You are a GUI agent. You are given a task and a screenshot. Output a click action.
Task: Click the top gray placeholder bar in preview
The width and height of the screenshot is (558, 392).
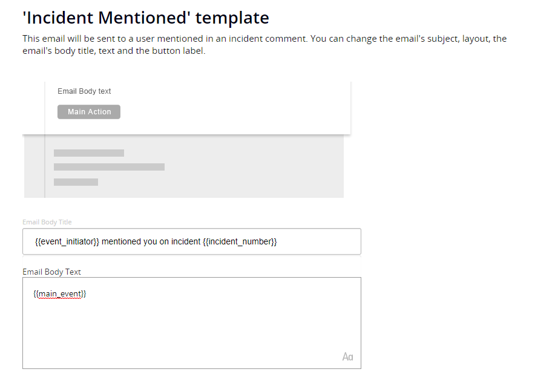(x=89, y=153)
